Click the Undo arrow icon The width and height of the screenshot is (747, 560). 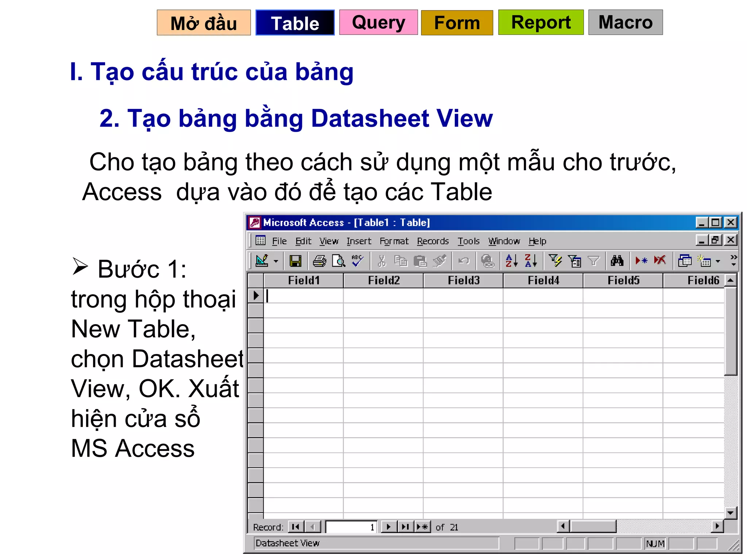pyautogui.click(x=464, y=261)
